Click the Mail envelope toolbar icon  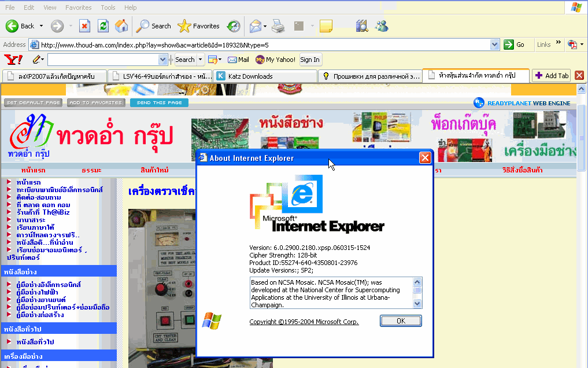(x=256, y=26)
